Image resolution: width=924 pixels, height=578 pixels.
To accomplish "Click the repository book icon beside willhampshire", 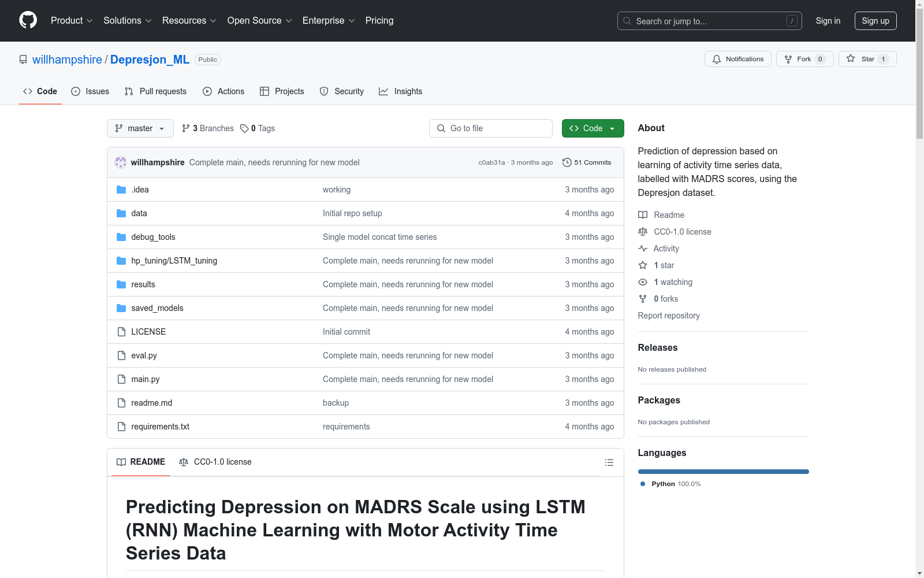I will [x=23, y=60].
